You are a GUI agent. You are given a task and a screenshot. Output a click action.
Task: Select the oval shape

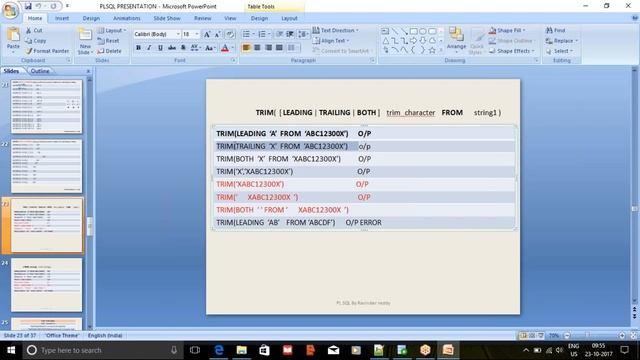(x=423, y=31)
